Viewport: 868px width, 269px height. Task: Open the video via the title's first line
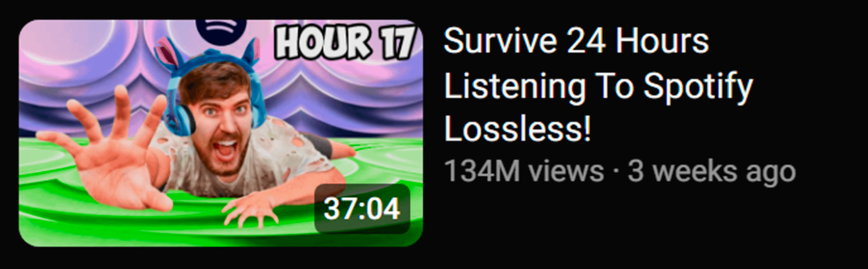pyautogui.click(x=576, y=40)
